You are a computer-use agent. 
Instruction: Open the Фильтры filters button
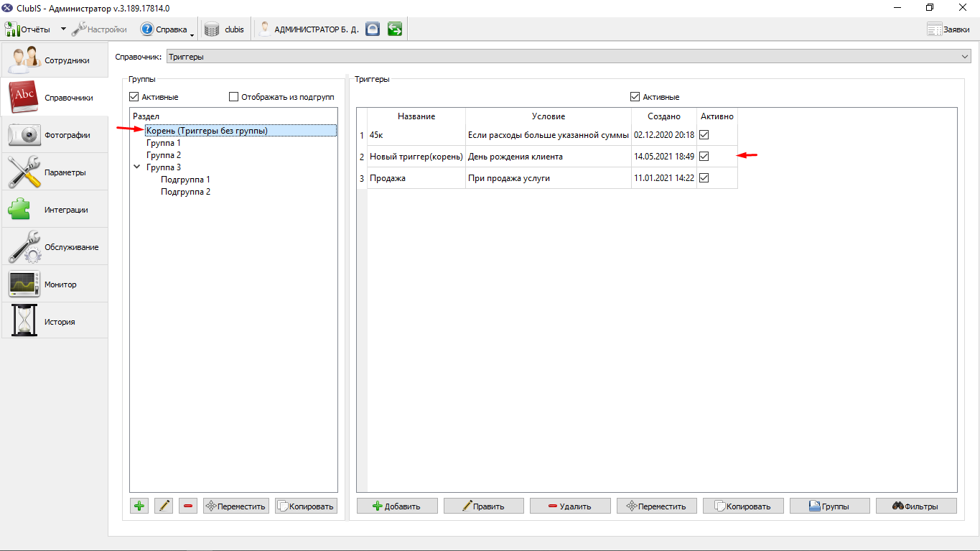click(x=916, y=506)
